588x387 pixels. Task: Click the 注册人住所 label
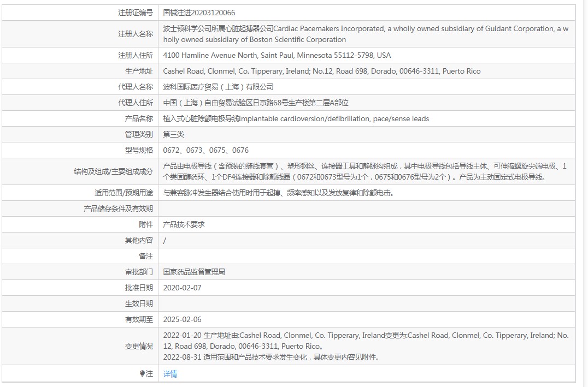[136, 56]
